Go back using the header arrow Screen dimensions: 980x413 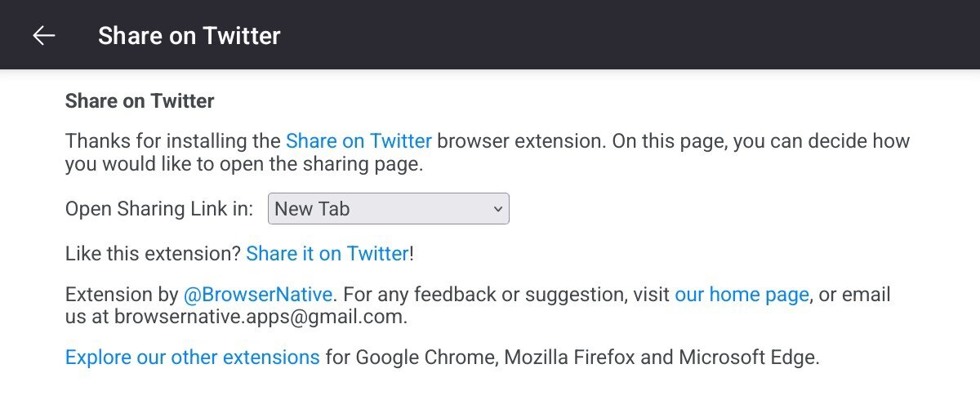tap(43, 35)
